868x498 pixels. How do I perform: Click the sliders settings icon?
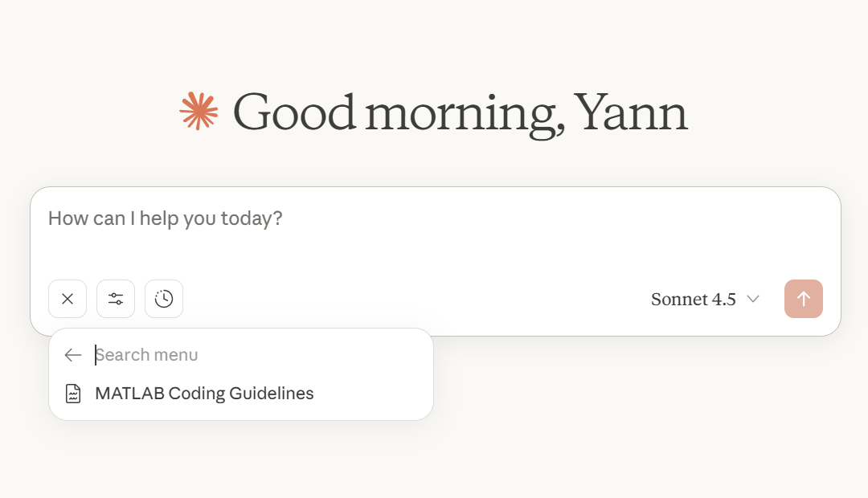click(116, 299)
